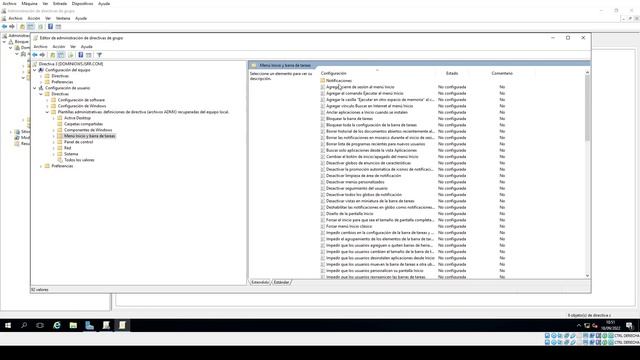This screenshot has width=640, height=360.
Task: Click the Forward arrow in the editor toolbar
Action: pos(42,55)
